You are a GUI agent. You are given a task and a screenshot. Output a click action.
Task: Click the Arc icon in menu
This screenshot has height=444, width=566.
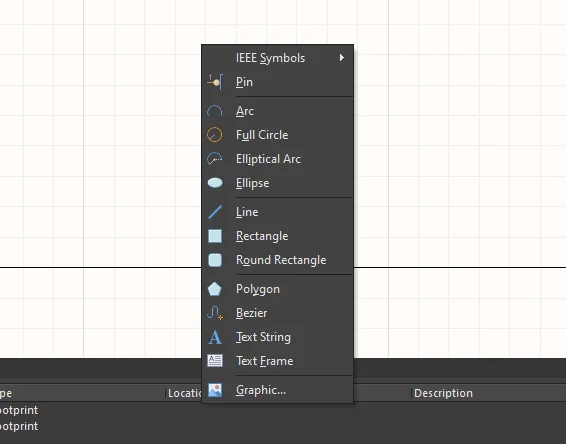point(214,111)
